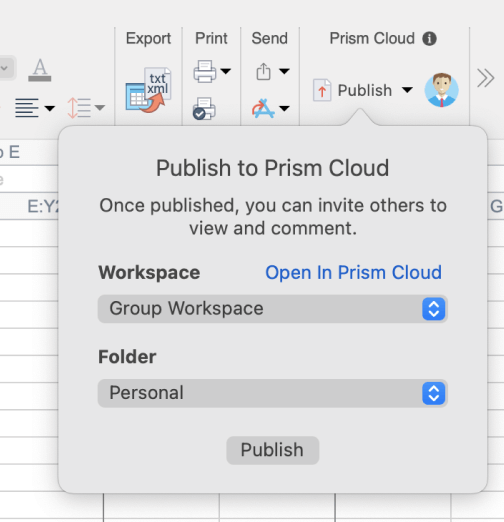This screenshot has height=522, width=504.
Task: Show more toolbar items via double chevron
Action: [485, 78]
